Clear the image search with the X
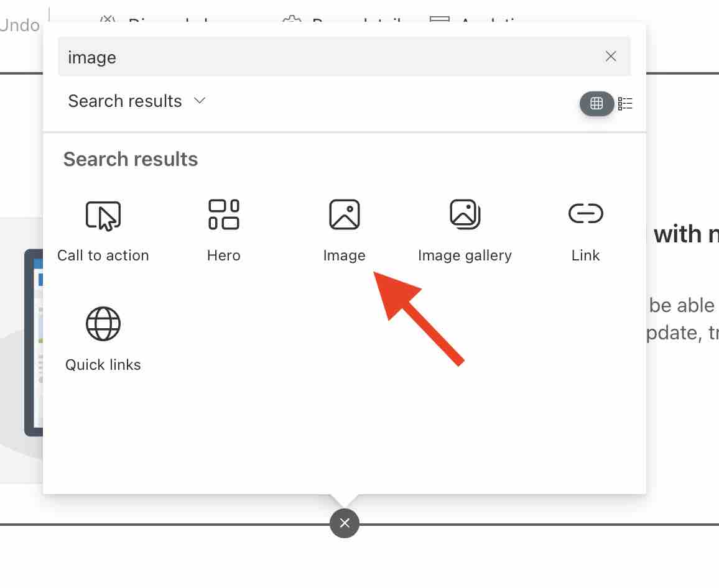The height and width of the screenshot is (588, 719). (x=610, y=56)
